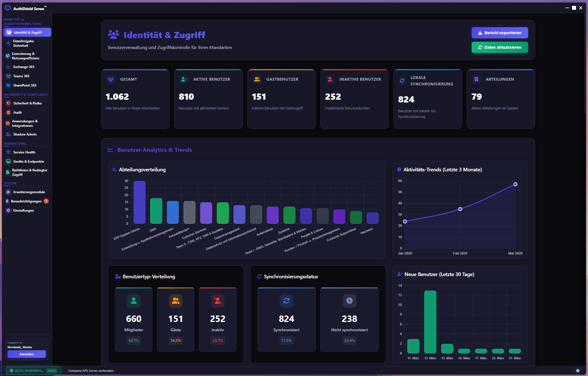Go to Sicherheit & Risiko

pyautogui.click(x=27, y=103)
